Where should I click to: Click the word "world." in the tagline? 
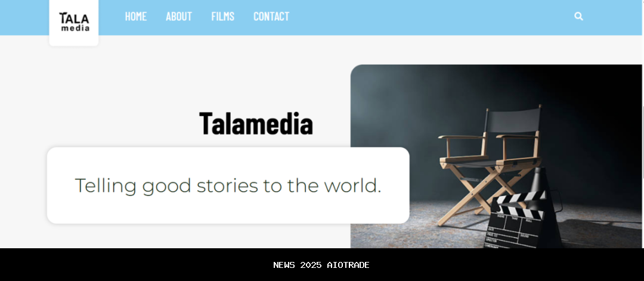(x=353, y=185)
